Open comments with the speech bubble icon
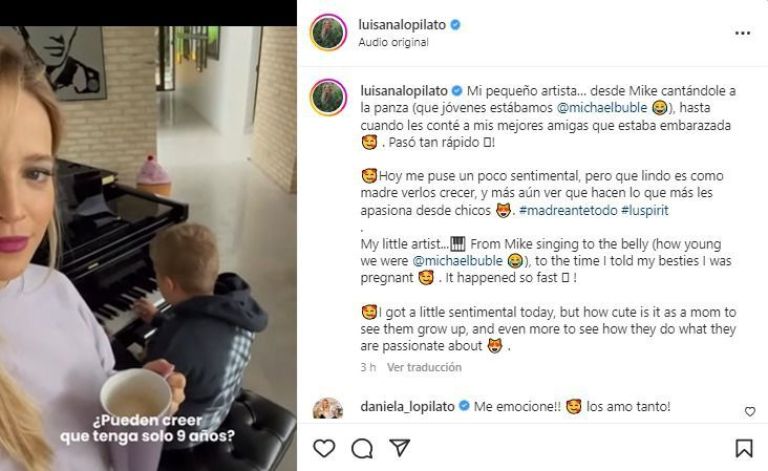Screen dimensions: 768x471 (x=362, y=448)
